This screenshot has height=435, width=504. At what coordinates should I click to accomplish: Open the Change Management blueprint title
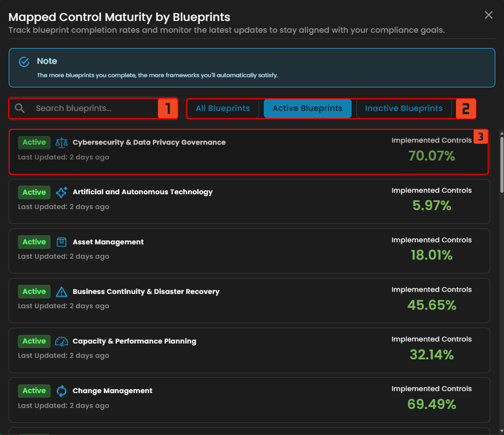[112, 391]
